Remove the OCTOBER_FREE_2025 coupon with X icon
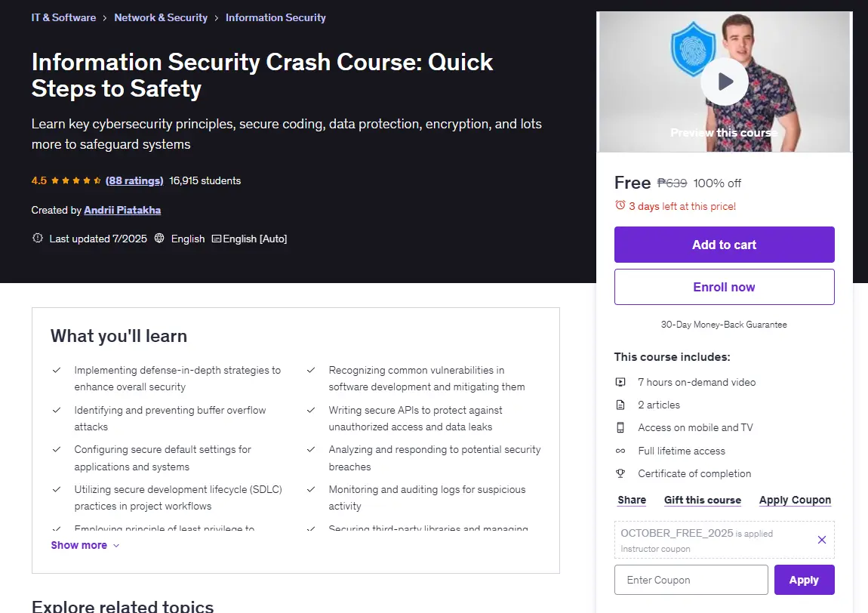This screenshot has width=868, height=613. 821,539
